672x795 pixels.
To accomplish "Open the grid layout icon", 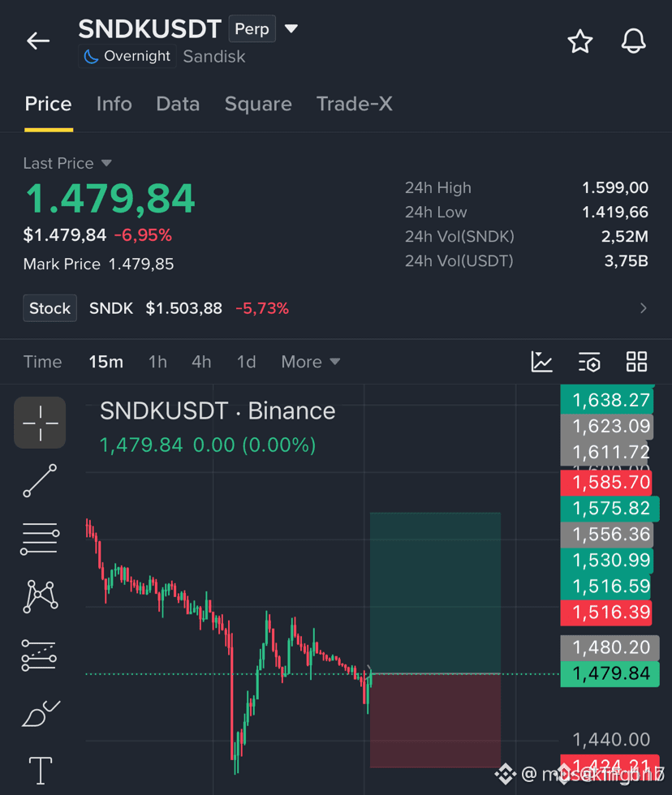I will [636, 362].
